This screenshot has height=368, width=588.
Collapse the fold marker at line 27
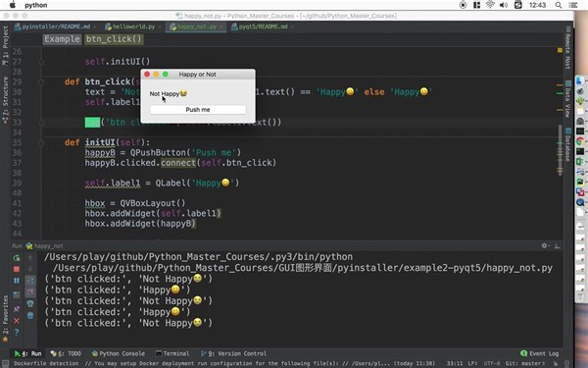point(41,62)
